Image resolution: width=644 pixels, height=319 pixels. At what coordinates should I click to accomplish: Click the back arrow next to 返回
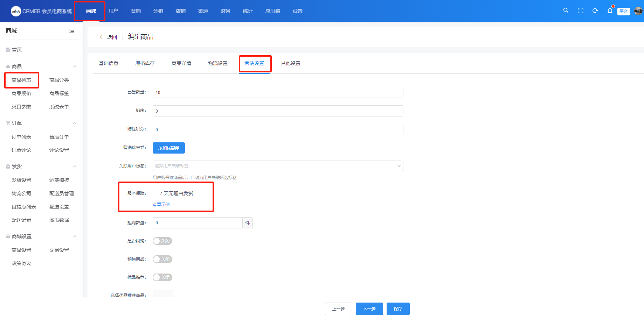102,37
